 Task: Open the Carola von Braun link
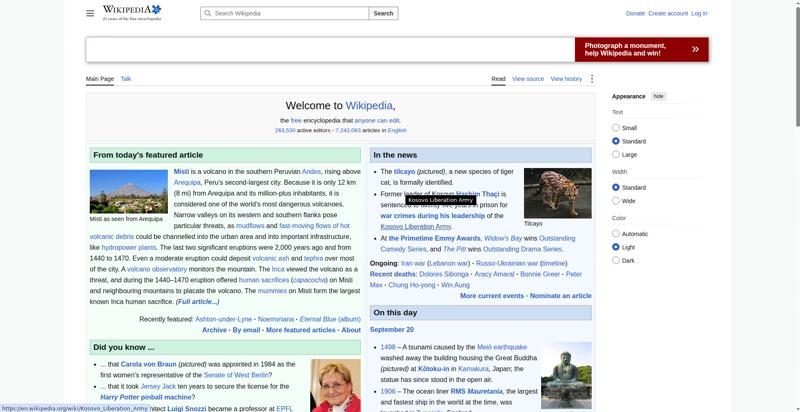point(148,364)
